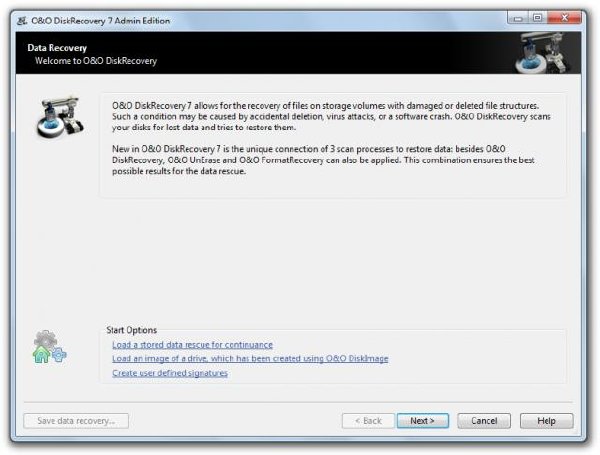Open Help via the Help button
This screenshot has width=600, height=455.
[546, 421]
